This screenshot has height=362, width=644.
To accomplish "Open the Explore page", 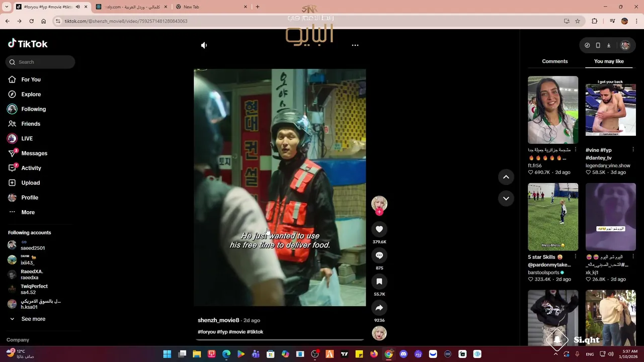I will [x=31, y=94].
